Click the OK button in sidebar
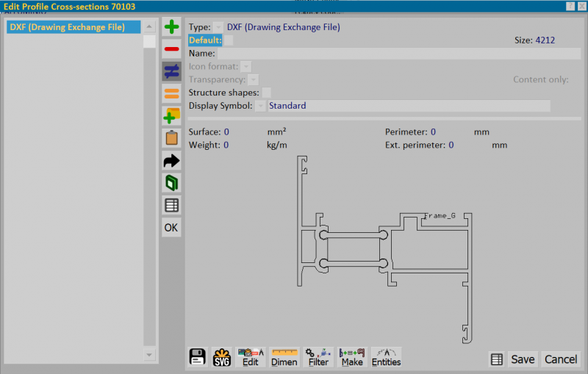The image size is (588, 374). click(171, 228)
